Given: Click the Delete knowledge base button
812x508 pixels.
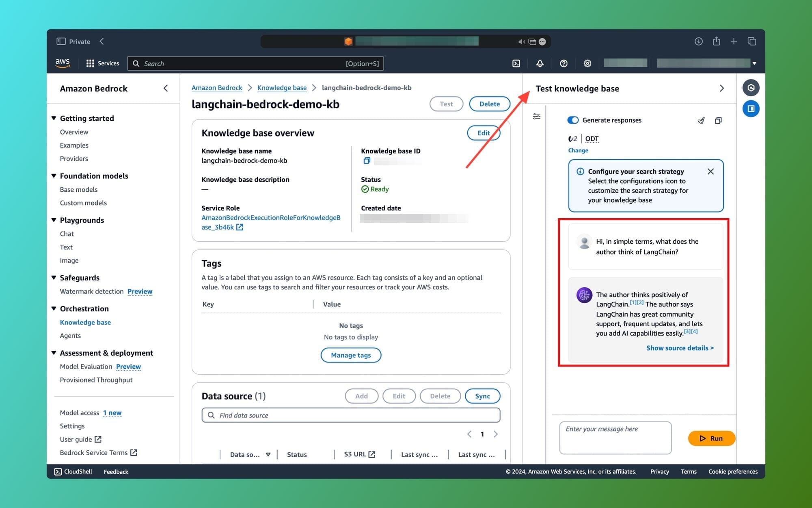Looking at the screenshot, I should tap(490, 104).
